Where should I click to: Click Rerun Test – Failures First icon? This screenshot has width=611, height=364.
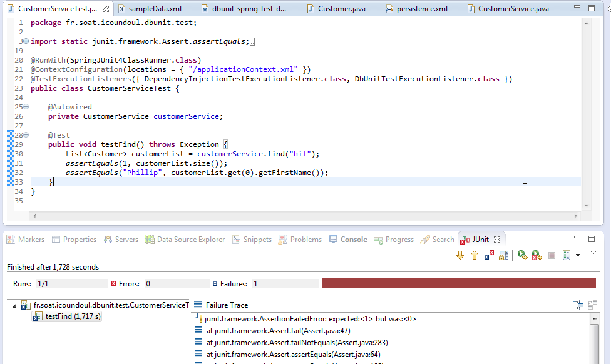[x=537, y=255]
